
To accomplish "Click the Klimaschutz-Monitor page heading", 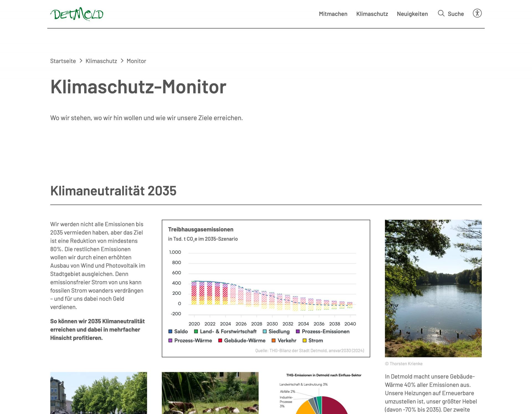I will coord(138,87).
